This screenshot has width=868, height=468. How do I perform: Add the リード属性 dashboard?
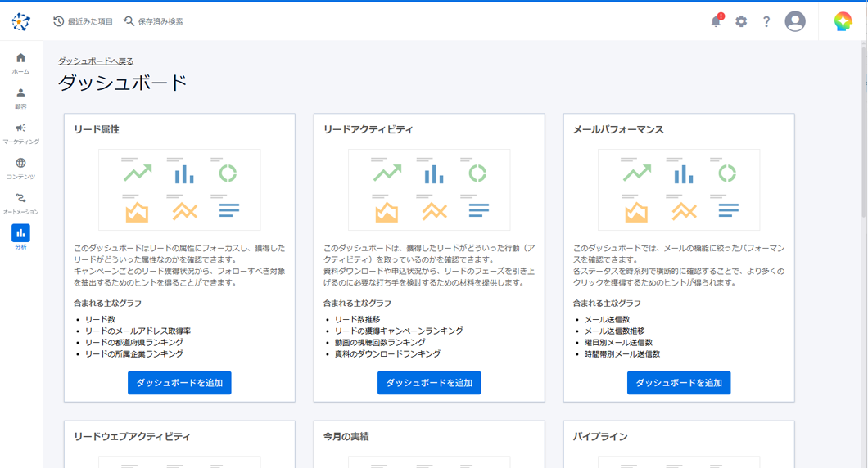tap(179, 383)
